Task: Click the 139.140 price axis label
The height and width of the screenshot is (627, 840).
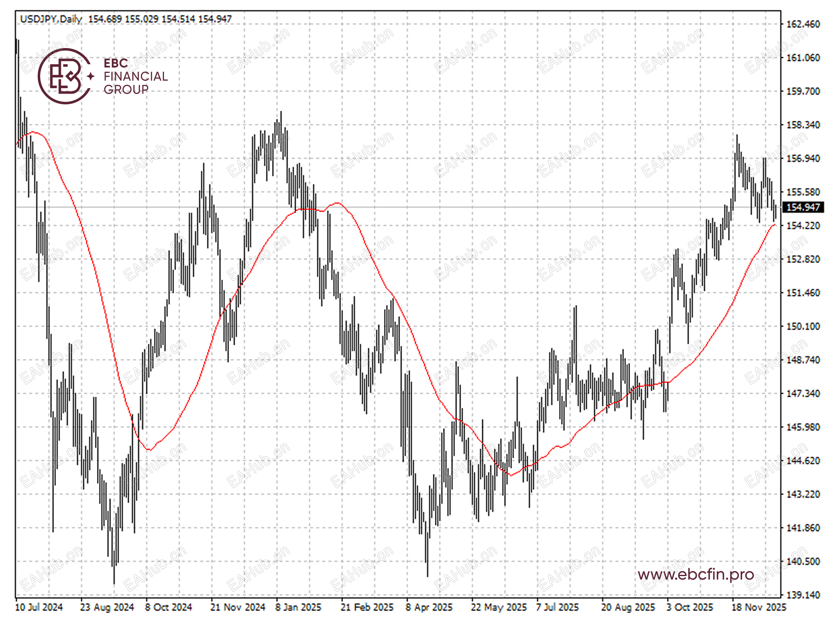Action: (803, 595)
